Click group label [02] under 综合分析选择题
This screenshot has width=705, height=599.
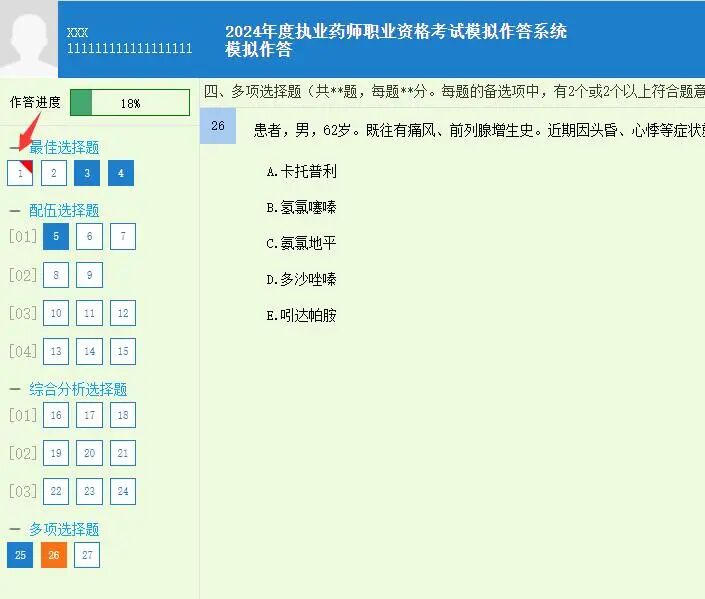(23, 453)
